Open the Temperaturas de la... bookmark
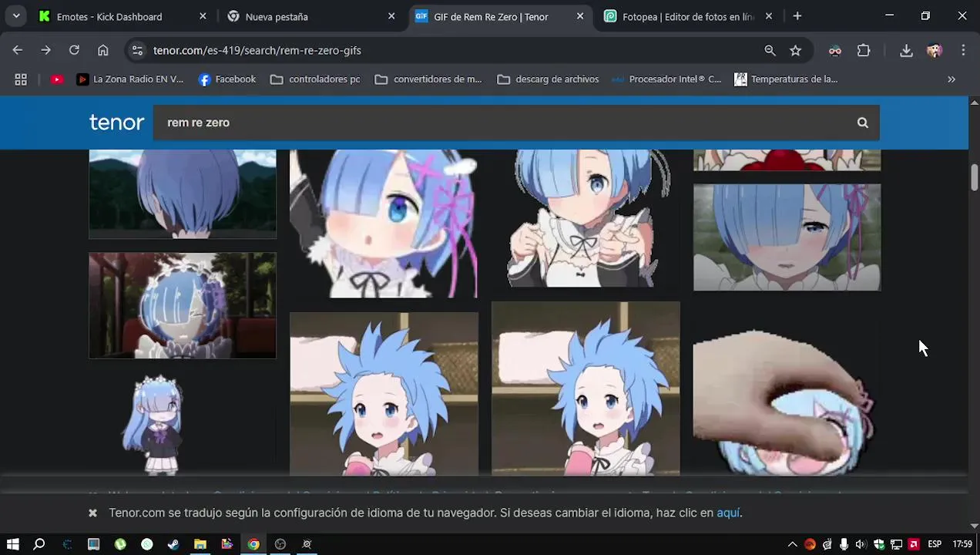The width and height of the screenshot is (980, 555). (787, 79)
